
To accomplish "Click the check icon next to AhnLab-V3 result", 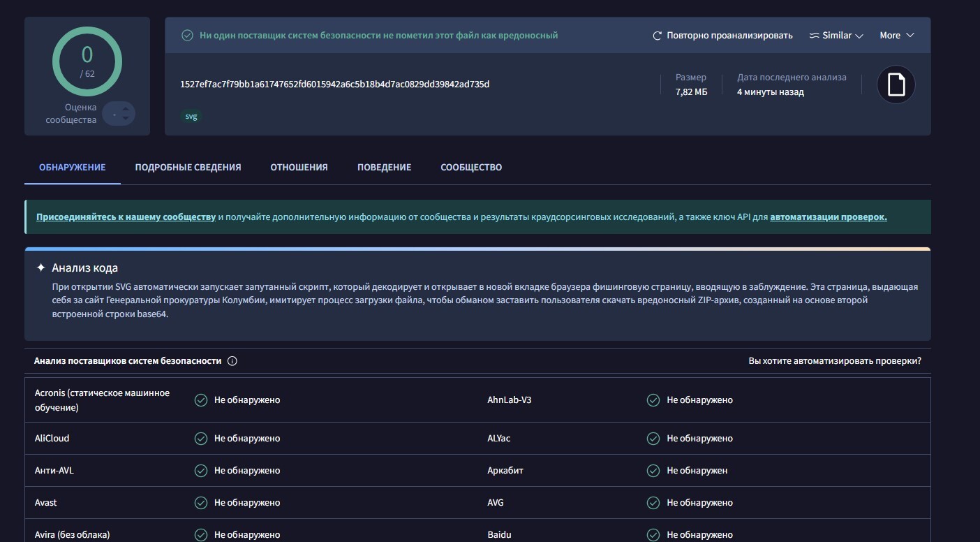I will point(653,400).
